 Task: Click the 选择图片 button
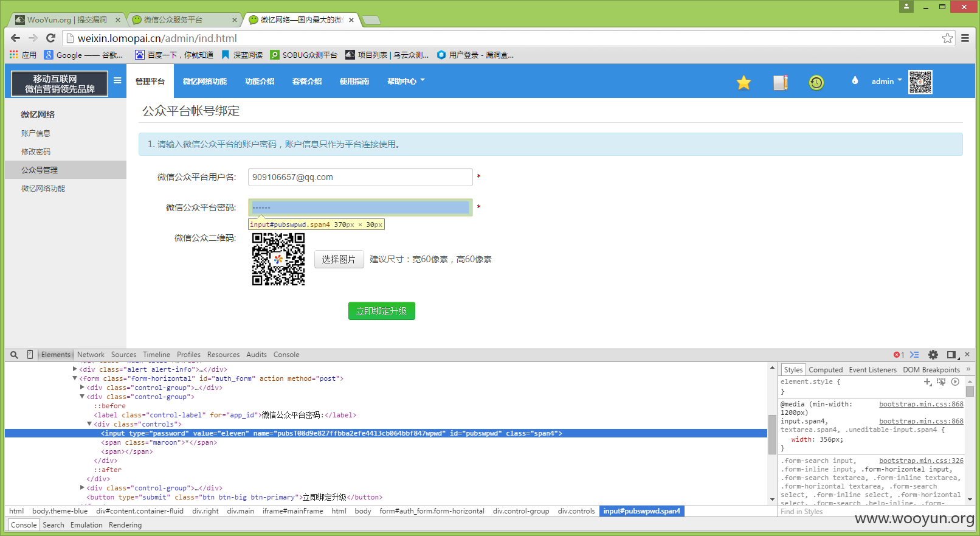pos(339,259)
